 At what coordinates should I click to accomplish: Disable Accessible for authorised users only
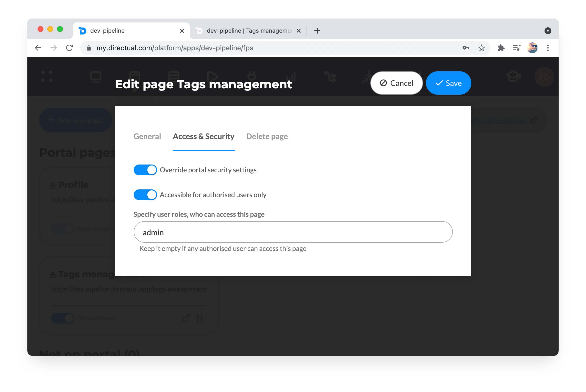[x=145, y=195]
